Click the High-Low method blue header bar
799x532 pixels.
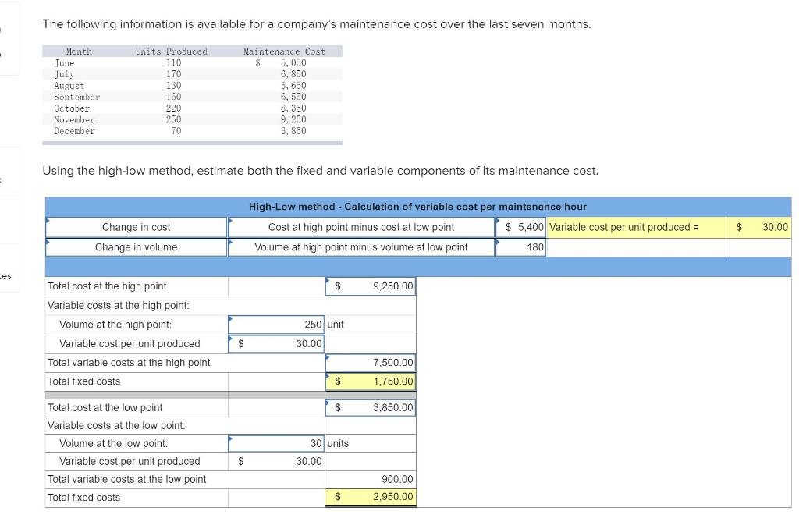point(418,207)
